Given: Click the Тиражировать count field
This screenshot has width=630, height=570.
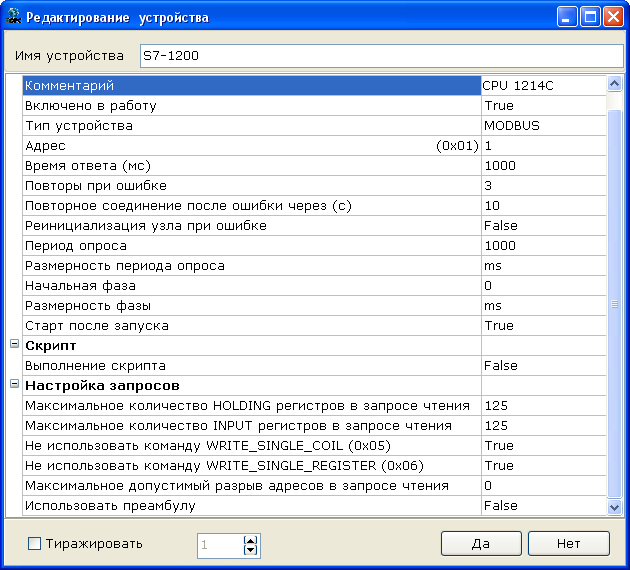Looking at the screenshot, I should pyautogui.click(x=220, y=545).
